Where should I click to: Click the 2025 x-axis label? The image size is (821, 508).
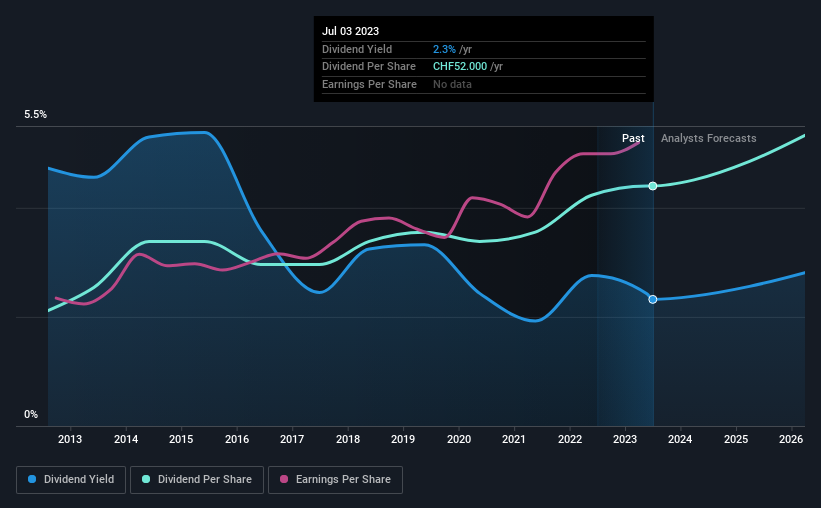point(736,439)
